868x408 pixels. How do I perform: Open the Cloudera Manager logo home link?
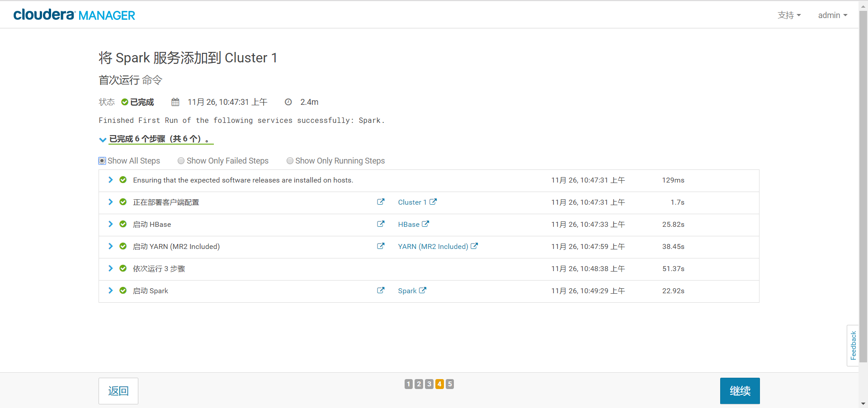coord(74,15)
